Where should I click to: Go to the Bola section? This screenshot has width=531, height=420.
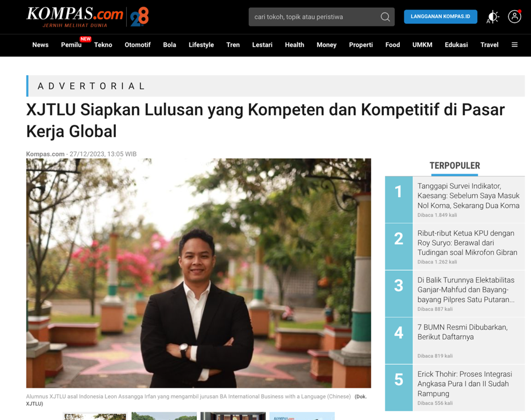tap(170, 45)
